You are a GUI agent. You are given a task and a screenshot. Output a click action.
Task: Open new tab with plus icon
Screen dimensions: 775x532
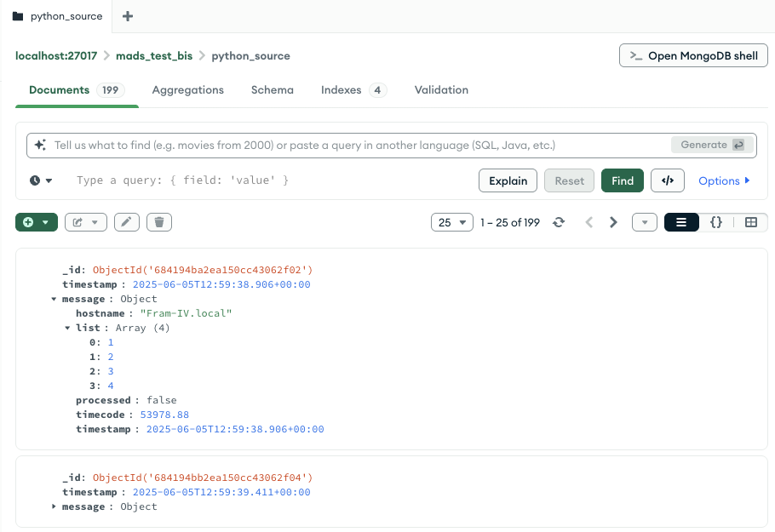click(x=128, y=16)
